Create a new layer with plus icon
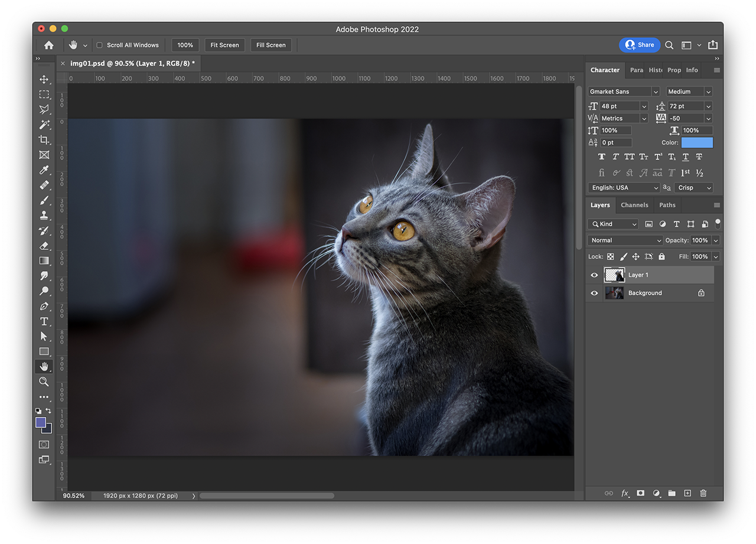 click(x=687, y=493)
